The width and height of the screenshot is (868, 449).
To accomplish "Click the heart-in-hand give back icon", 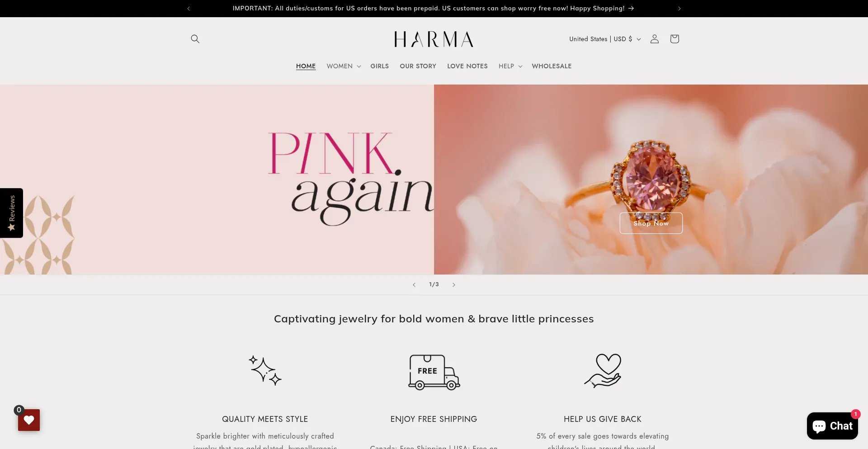I will pyautogui.click(x=603, y=371).
